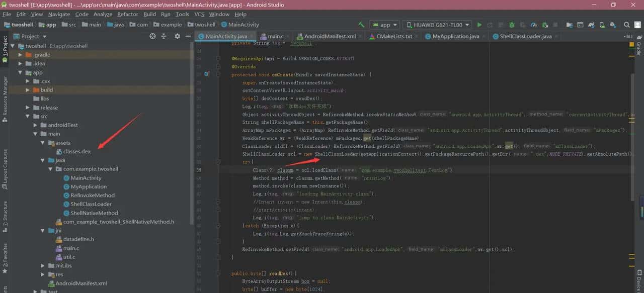Hide the Project panel with minus icon

coord(188,36)
